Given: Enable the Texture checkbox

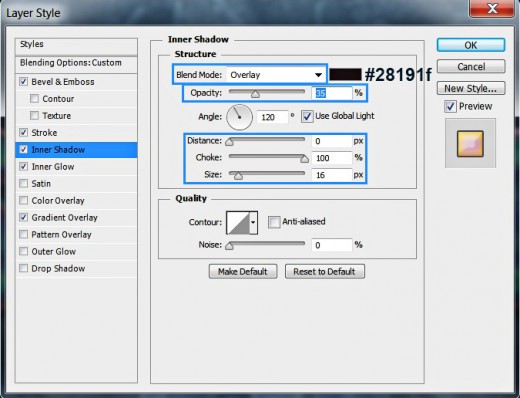Looking at the screenshot, I should (34, 116).
